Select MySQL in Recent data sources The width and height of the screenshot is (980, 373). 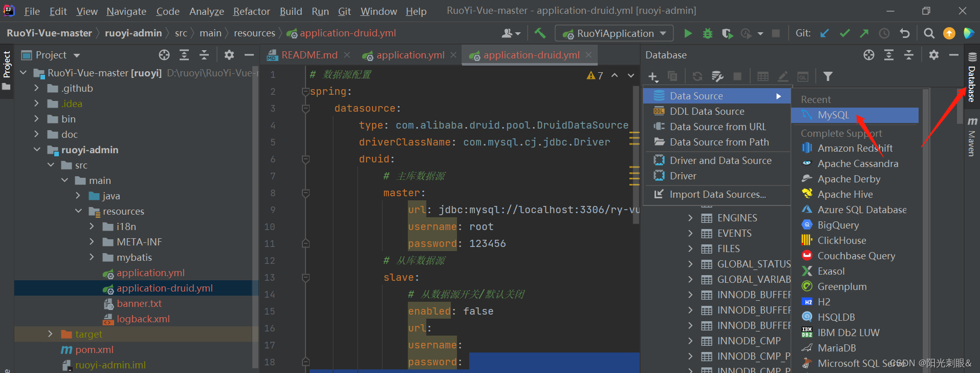tap(855, 115)
